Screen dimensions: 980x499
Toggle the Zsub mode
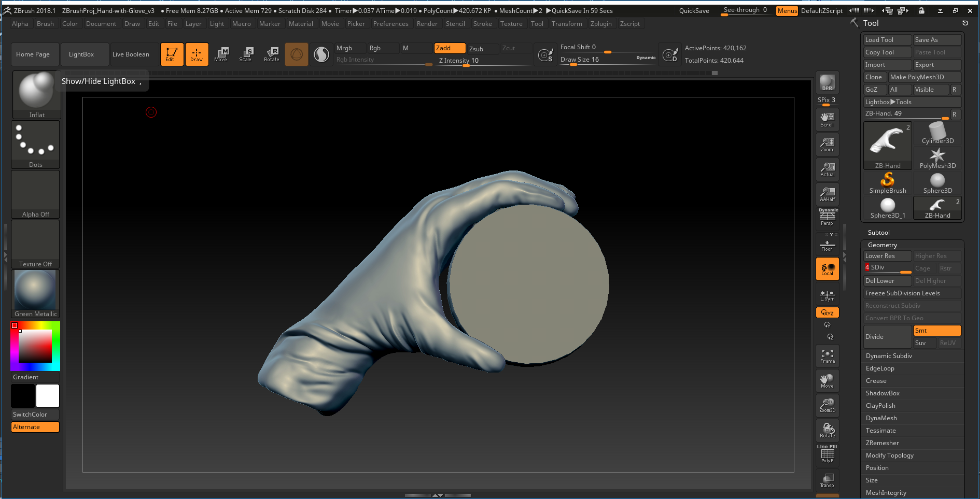[x=481, y=49]
